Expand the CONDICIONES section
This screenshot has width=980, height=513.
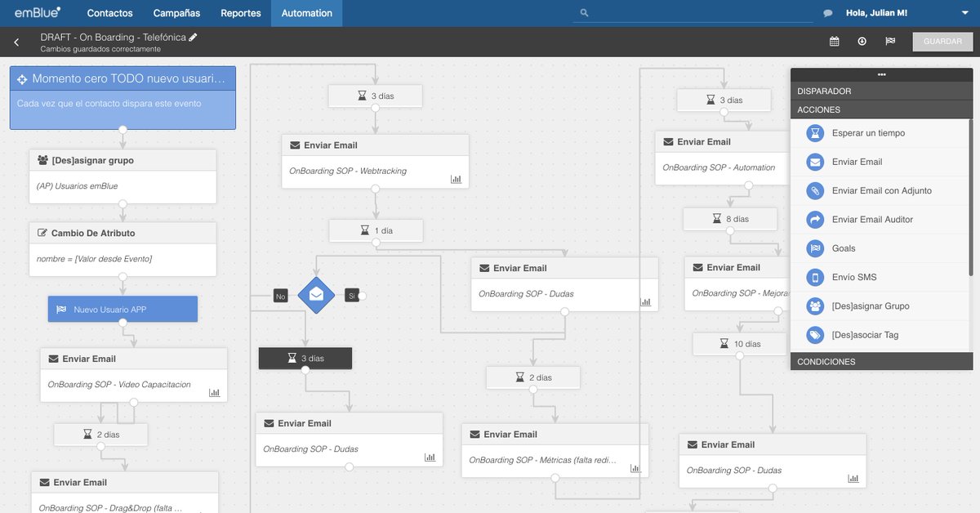(x=881, y=361)
